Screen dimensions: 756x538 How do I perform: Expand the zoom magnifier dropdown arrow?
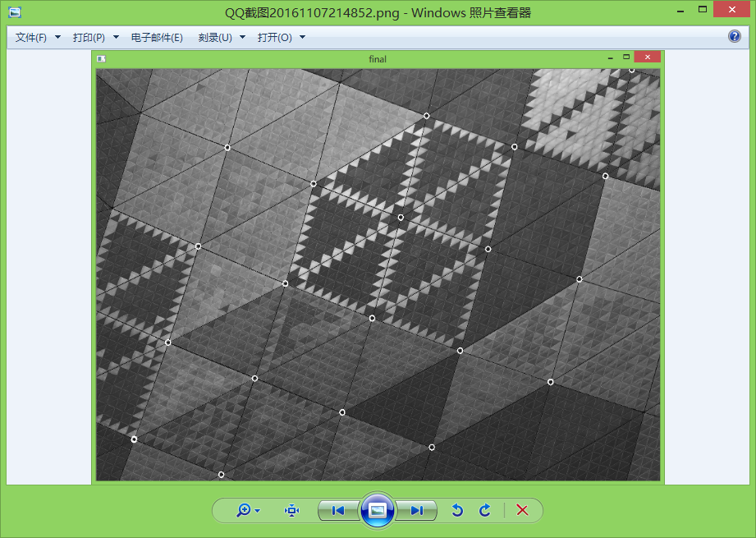[258, 511]
